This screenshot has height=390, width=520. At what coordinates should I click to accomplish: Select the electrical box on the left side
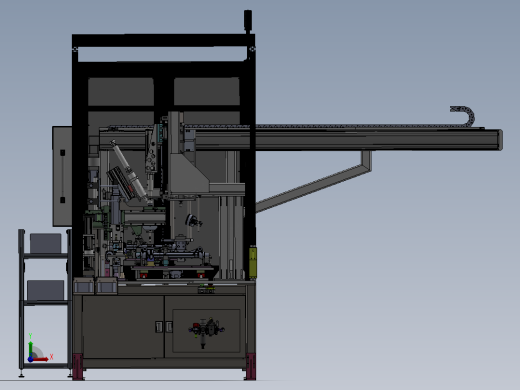(62, 176)
